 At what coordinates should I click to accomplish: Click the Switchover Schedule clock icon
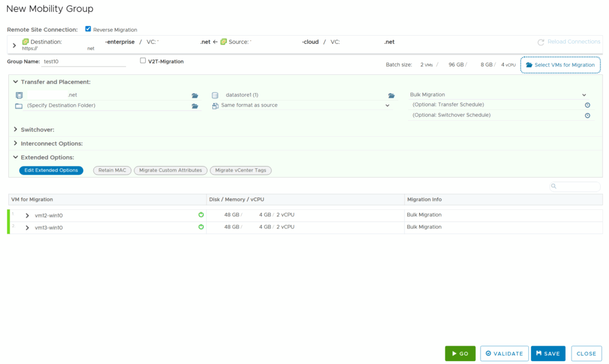click(x=587, y=115)
